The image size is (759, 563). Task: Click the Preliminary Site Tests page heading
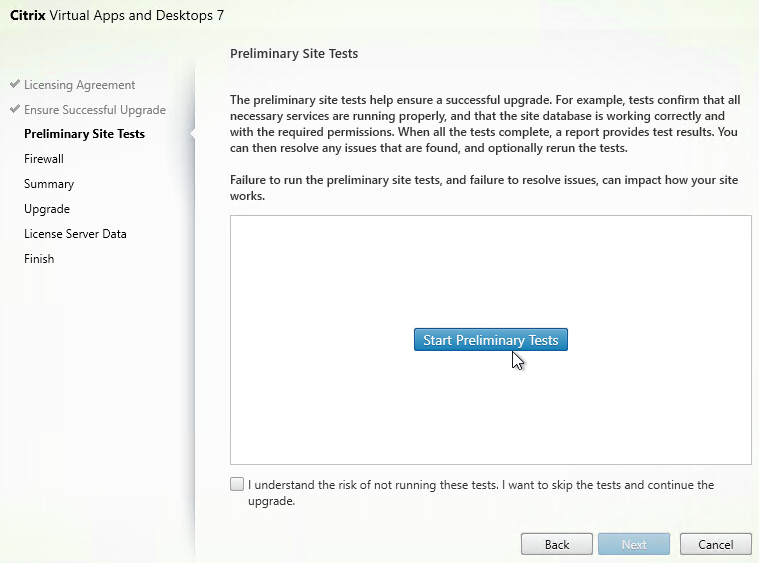click(x=294, y=53)
